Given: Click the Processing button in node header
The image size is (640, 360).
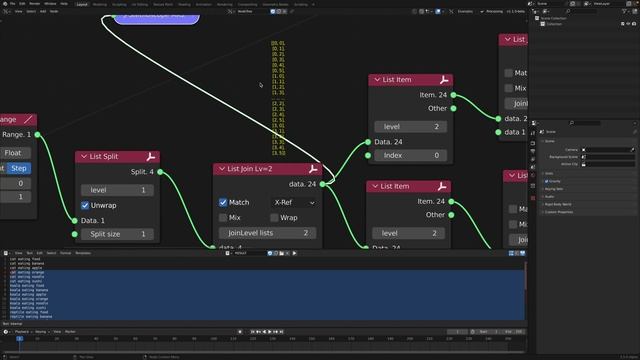Looking at the screenshot, I should click(492, 11).
